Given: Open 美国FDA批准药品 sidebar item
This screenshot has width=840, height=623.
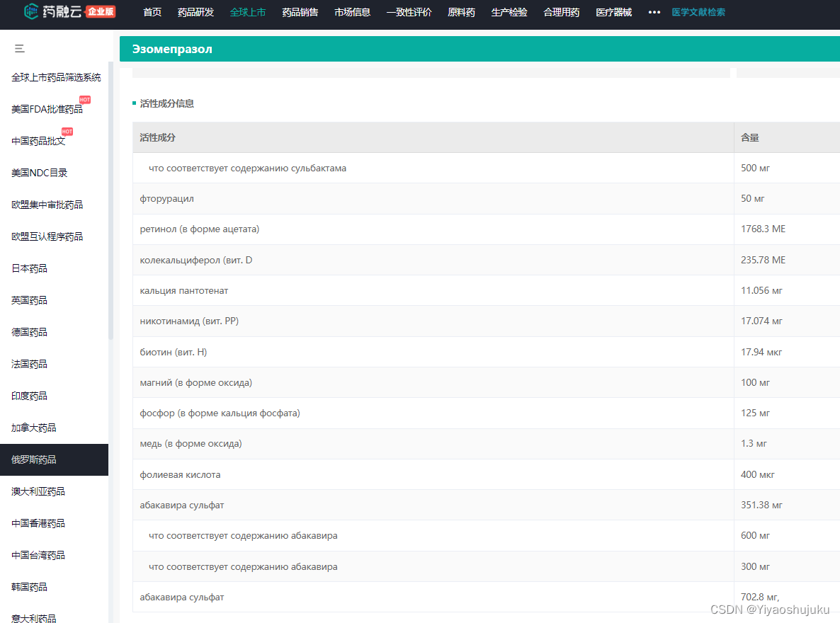Looking at the screenshot, I should point(47,109).
